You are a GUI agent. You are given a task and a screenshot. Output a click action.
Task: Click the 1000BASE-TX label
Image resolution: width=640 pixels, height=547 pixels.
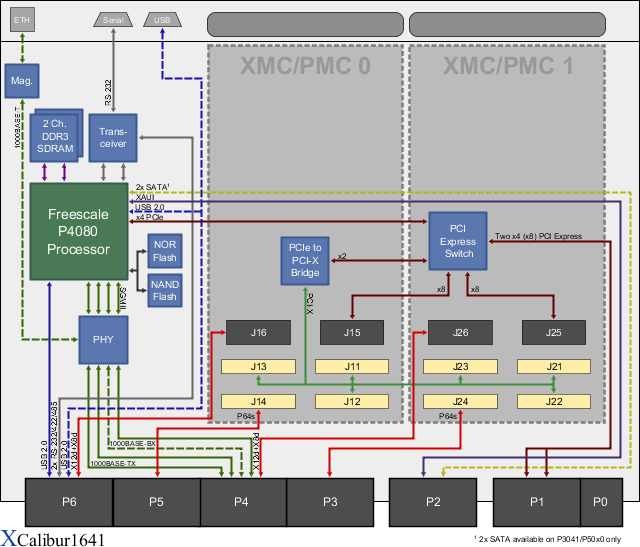[x=113, y=463]
